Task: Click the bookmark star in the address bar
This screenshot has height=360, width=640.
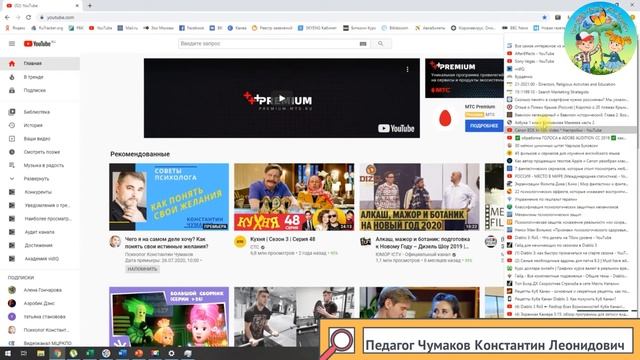Action: (x=544, y=18)
